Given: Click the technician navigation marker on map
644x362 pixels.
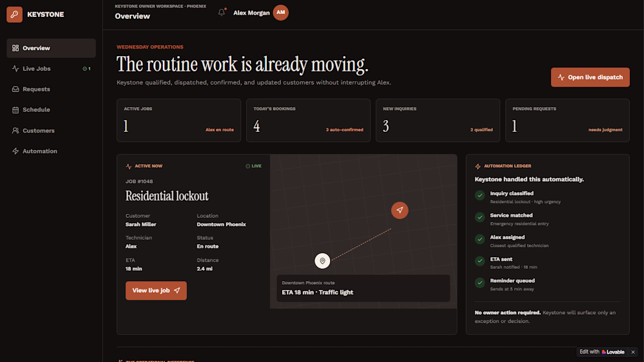Looking at the screenshot, I should (400, 210).
